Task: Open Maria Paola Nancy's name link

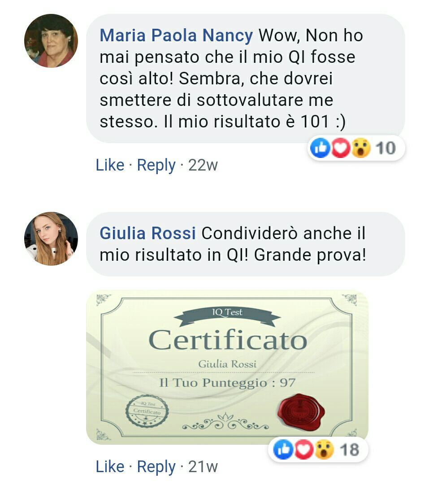Action: click(176, 35)
